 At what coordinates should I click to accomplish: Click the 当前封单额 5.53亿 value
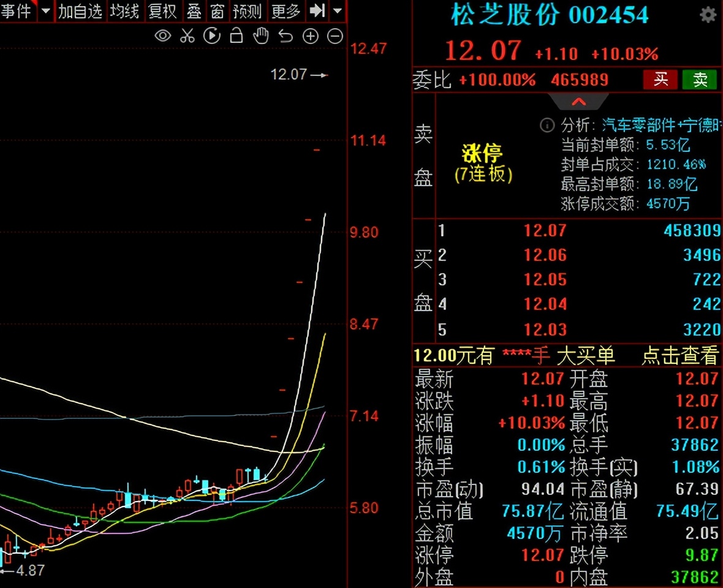point(668,145)
